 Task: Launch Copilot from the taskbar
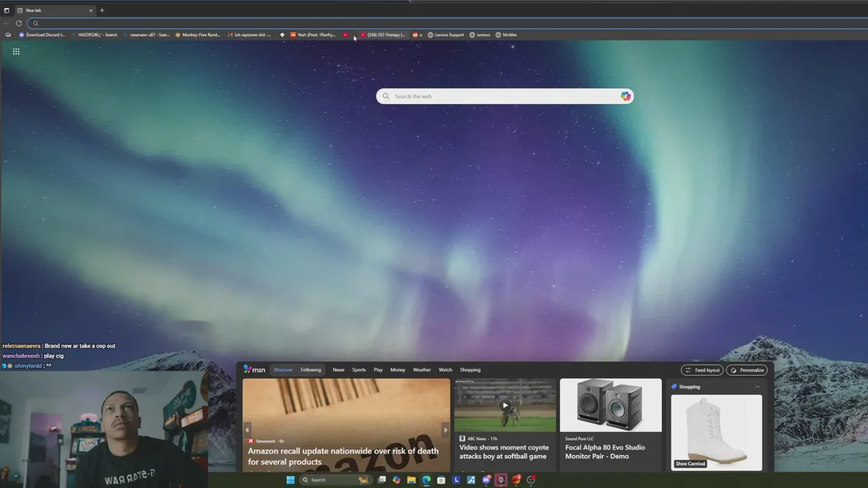(x=397, y=480)
